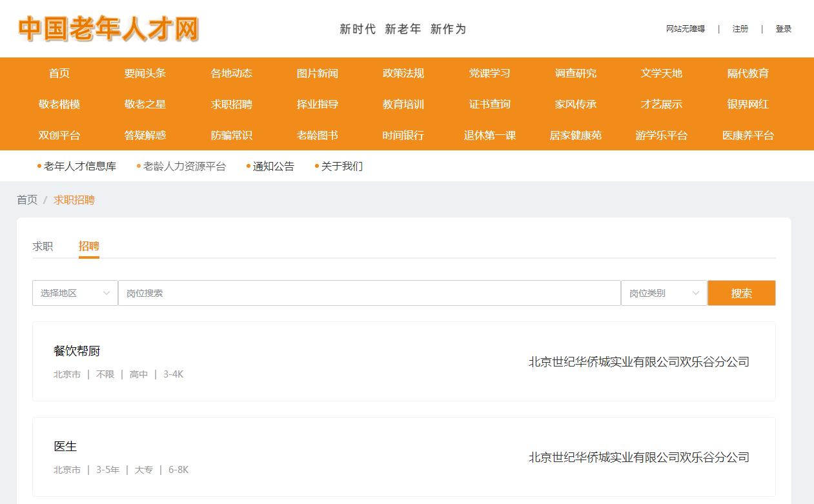Open the 餐饮帮厨 job listing

77,351
